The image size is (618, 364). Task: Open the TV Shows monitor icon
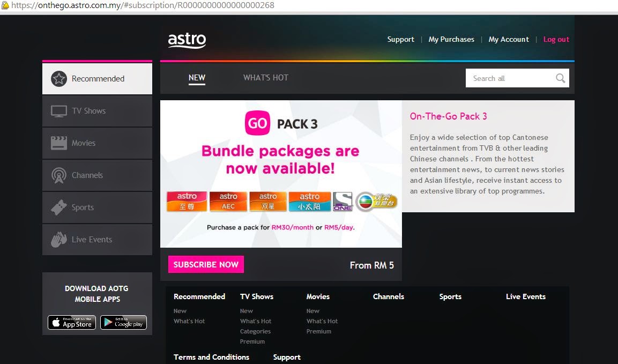point(59,111)
